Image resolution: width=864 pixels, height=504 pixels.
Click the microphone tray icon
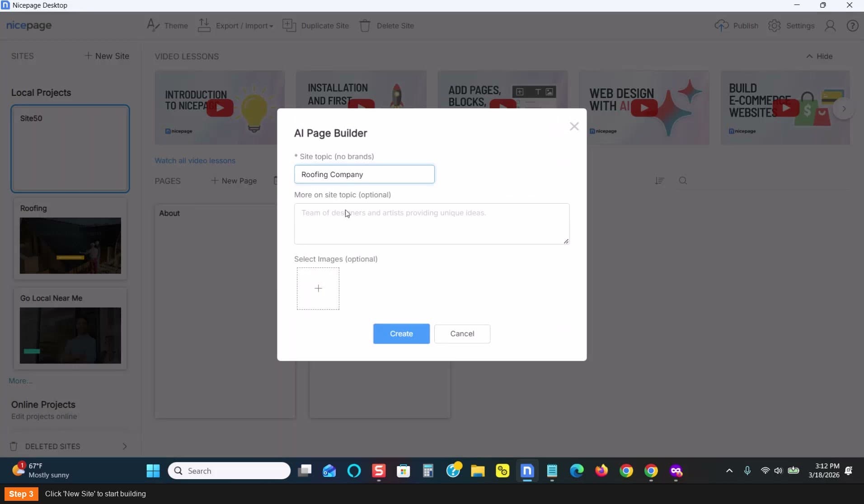pos(747,471)
